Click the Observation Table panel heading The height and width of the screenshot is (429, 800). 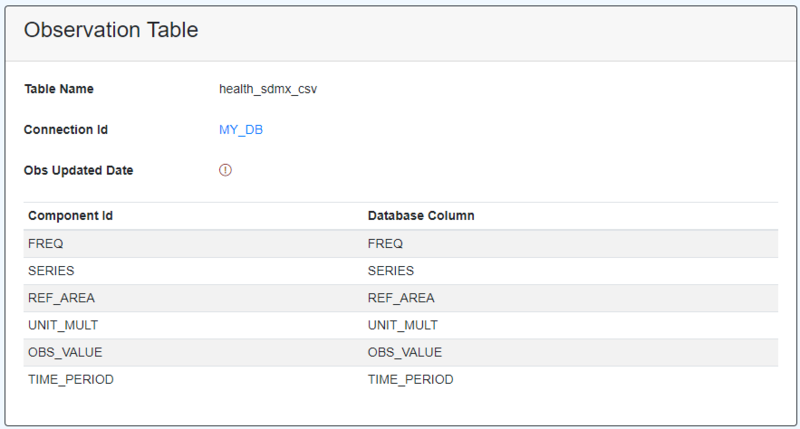[x=111, y=31]
